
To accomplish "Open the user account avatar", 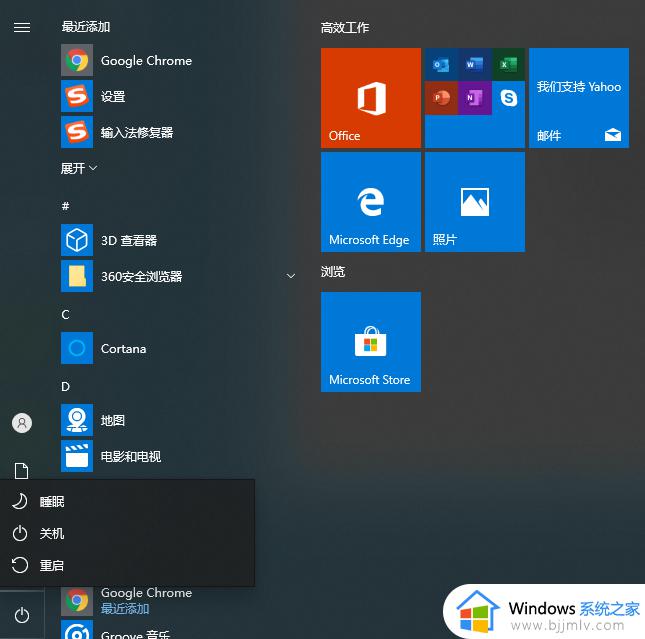I will click(22, 423).
